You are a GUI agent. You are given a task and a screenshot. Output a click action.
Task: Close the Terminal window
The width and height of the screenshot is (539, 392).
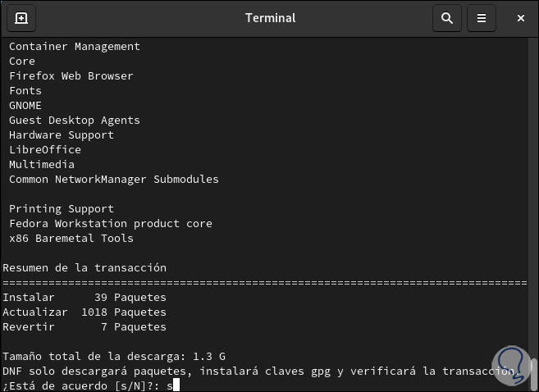(x=518, y=18)
